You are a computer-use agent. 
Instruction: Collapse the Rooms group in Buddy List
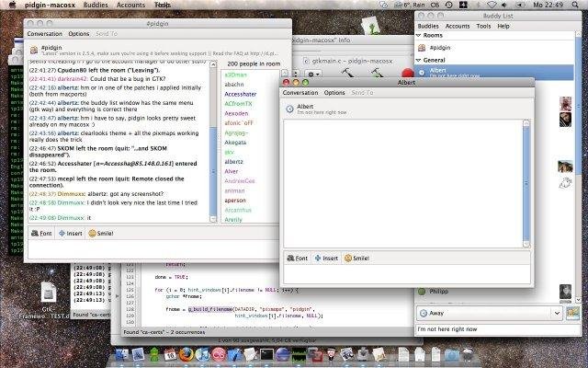419,35
